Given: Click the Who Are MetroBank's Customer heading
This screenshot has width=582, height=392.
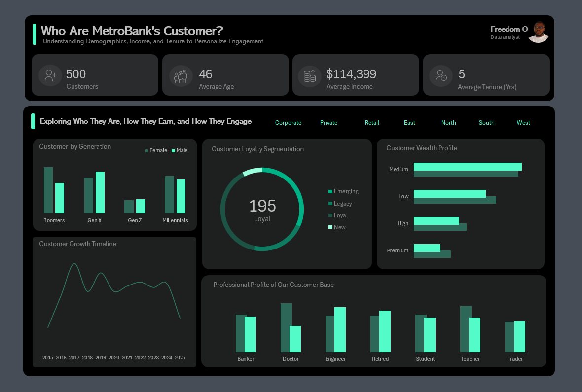Looking at the screenshot, I should (132, 31).
